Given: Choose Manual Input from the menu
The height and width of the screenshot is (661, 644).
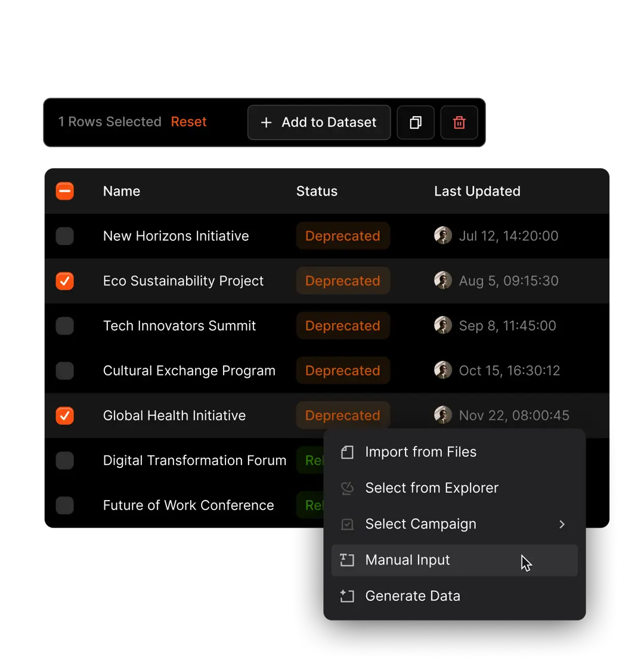Looking at the screenshot, I should click(x=408, y=560).
